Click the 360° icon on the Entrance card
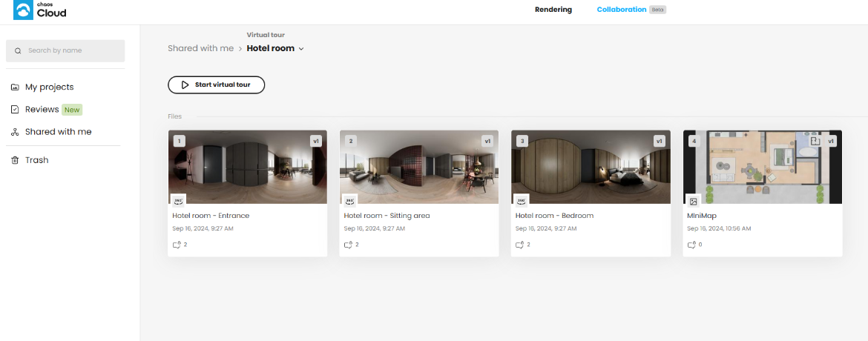The image size is (868, 341). pyautogui.click(x=178, y=200)
